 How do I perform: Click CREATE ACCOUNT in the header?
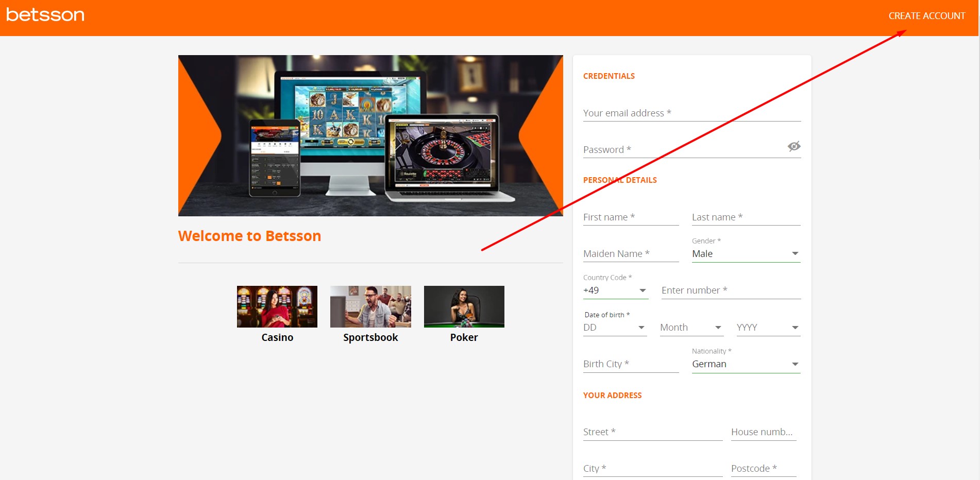coord(926,16)
